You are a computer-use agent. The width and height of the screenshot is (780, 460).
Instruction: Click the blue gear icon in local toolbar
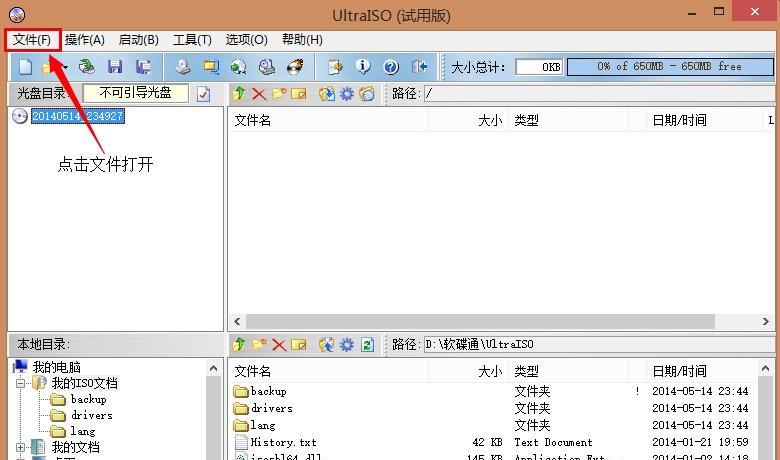coord(347,344)
